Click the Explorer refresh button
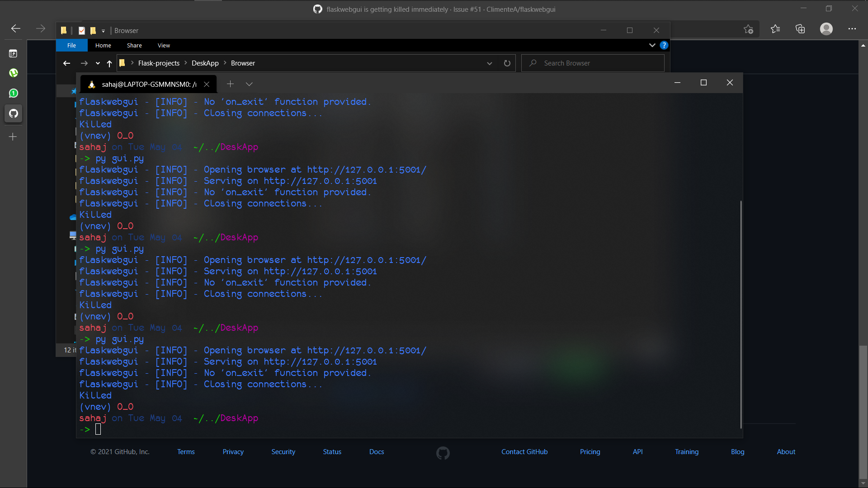 pos(507,63)
